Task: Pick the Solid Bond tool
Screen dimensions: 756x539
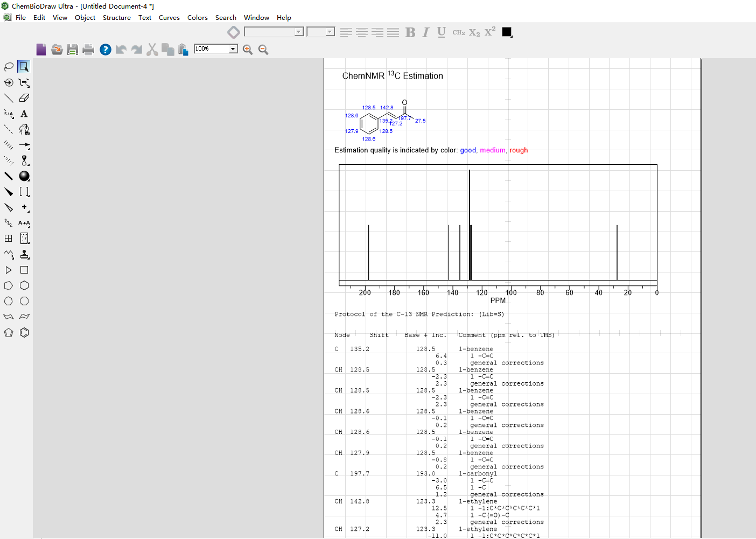Action: 9,98
